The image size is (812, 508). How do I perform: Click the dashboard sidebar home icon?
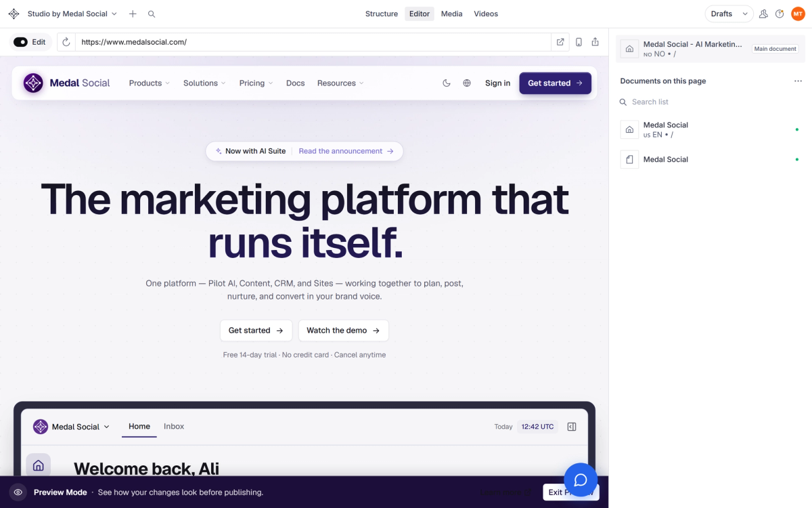pyautogui.click(x=39, y=465)
